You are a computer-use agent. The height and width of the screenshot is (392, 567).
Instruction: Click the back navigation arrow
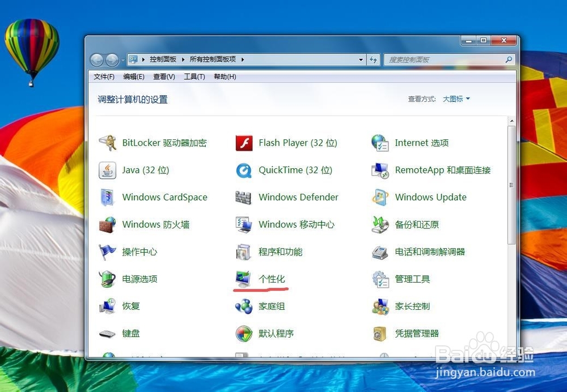pos(98,59)
